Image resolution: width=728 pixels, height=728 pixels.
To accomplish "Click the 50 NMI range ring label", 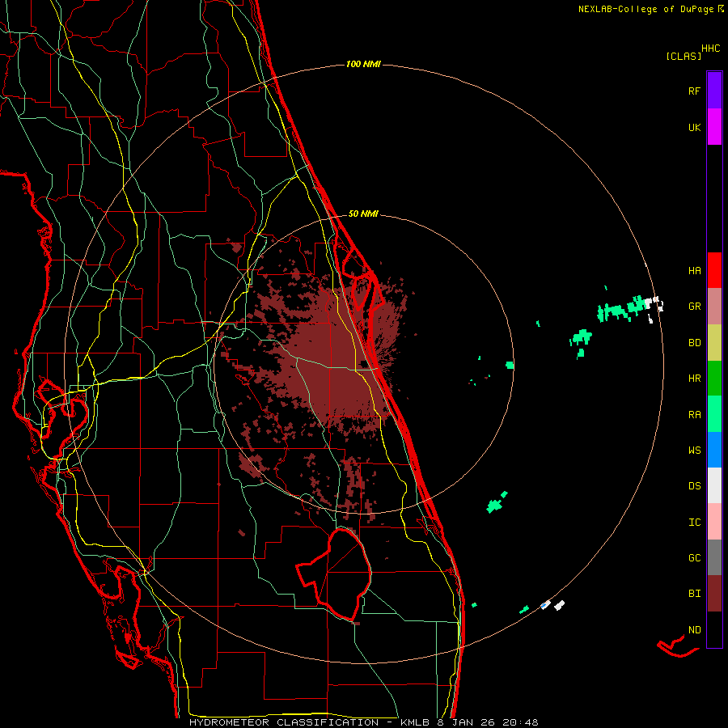I will pyautogui.click(x=363, y=214).
